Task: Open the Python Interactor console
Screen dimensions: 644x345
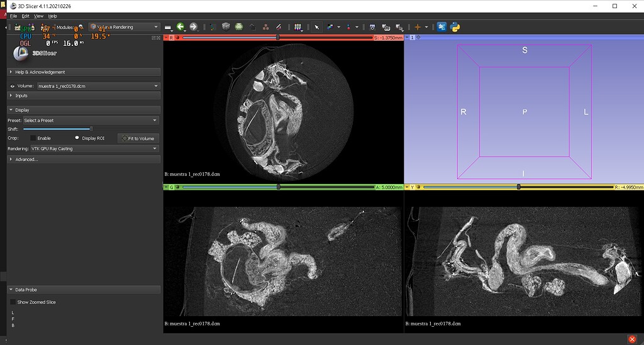Action: [454, 27]
